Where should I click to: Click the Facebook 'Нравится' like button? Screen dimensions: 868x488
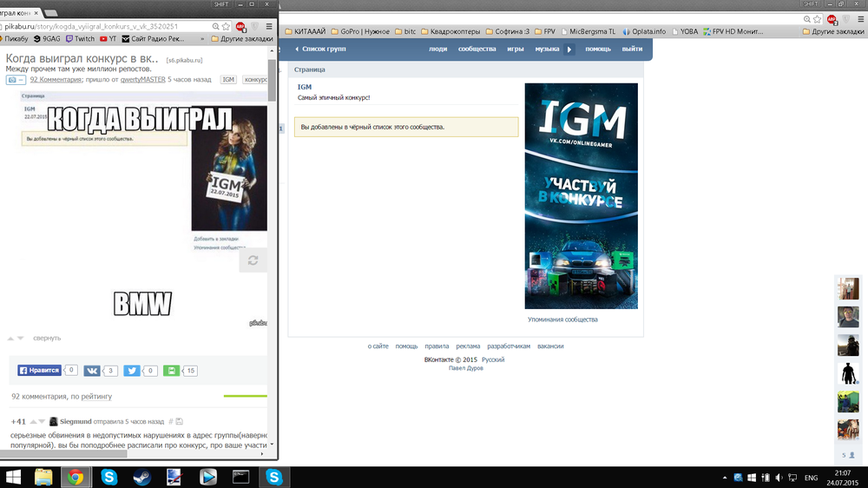pos(40,371)
